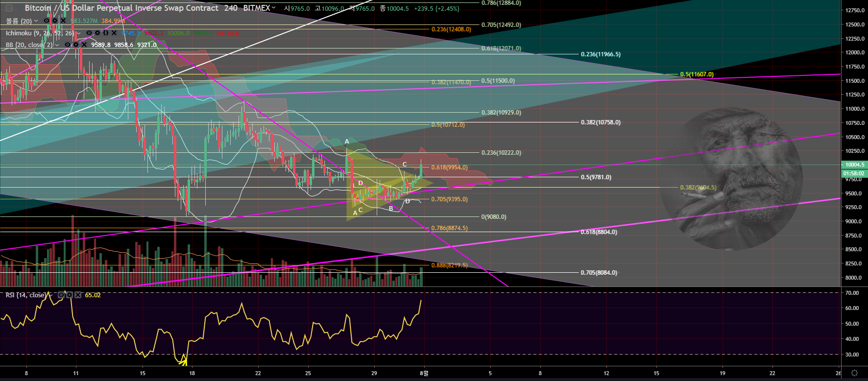Screen dimensions: 868x381
Task: Expand the RSI (14, close) options arrow
Action: (x=51, y=295)
